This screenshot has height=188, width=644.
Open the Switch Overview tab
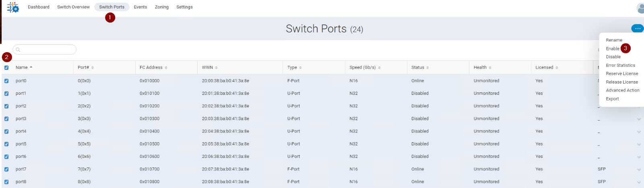pyautogui.click(x=73, y=7)
